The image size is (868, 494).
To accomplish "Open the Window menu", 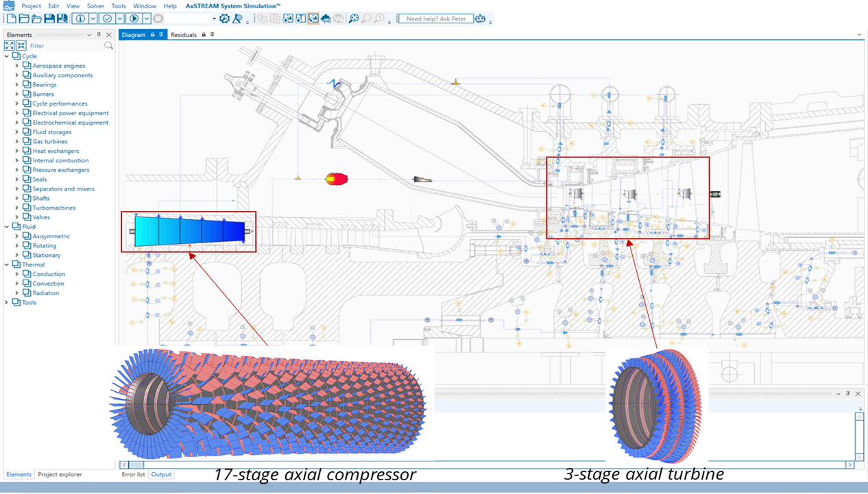I will click(x=145, y=5).
